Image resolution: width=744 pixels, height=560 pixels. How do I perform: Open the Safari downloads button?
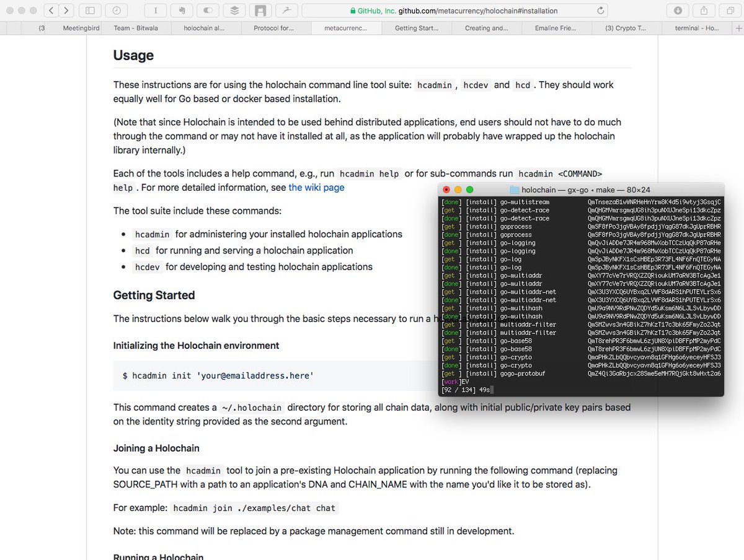pos(678,11)
